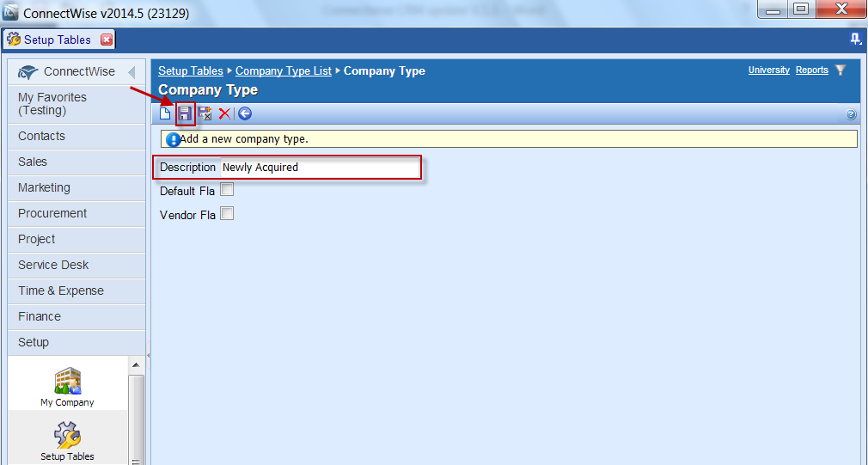Viewport: 868px width, 465px height.
Task: Open the Procurement module
Action: click(76, 214)
